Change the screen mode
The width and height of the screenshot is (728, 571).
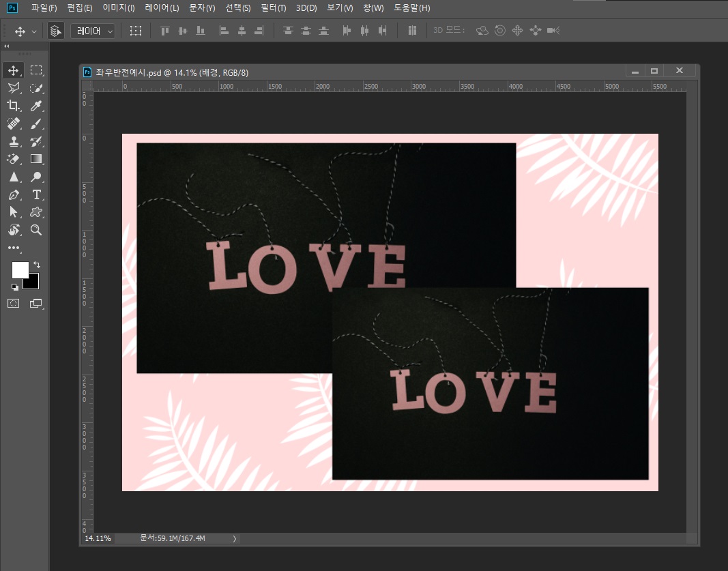pos(36,304)
